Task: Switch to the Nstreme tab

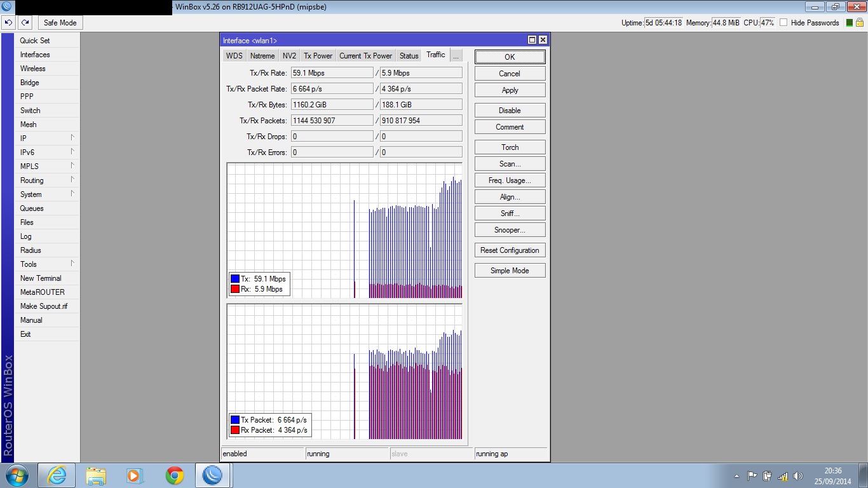Action: pos(262,56)
